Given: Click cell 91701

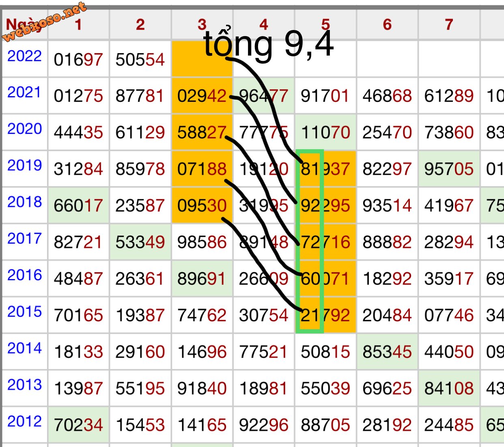Looking at the screenshot, I should coord(325,96).
